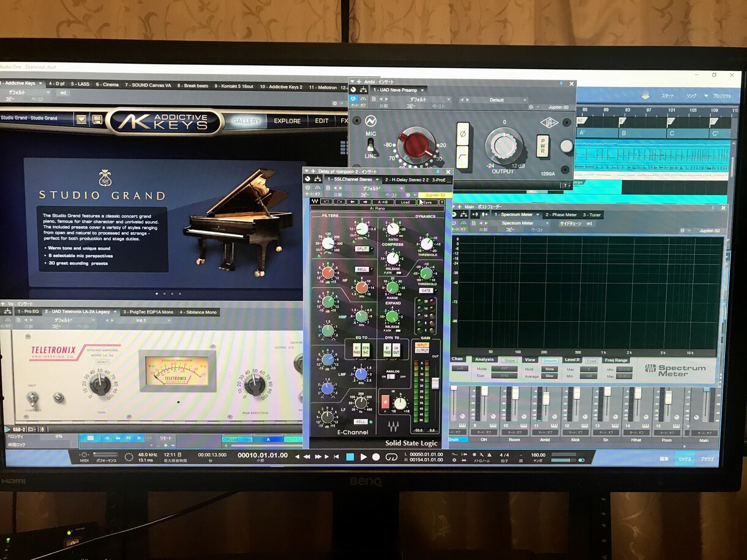Toggle the LF BELL button on SSL
This screenshot has height=560, width=747.
(x=362, y=422)
